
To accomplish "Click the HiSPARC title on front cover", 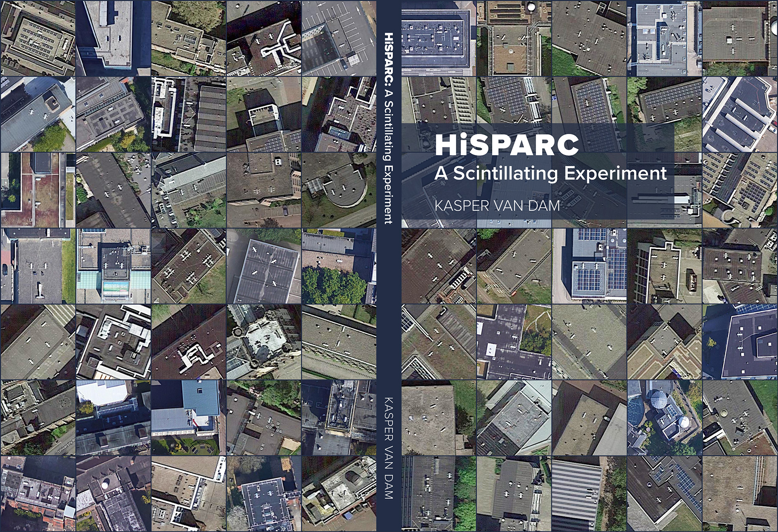I will (x=507, y=145).
